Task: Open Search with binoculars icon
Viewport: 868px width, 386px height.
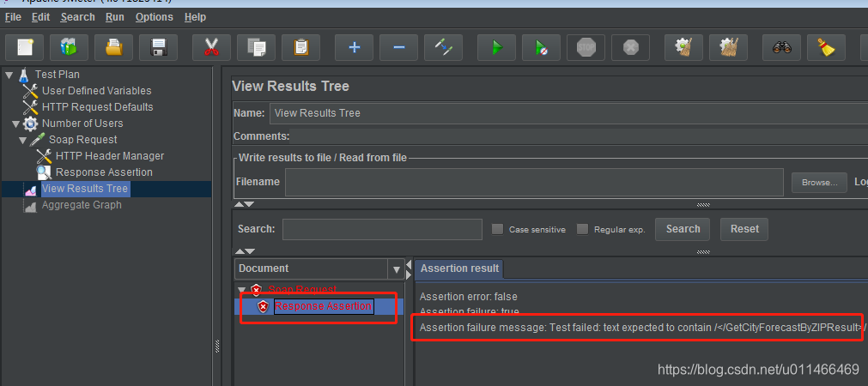Action: (x=781, y=47)
